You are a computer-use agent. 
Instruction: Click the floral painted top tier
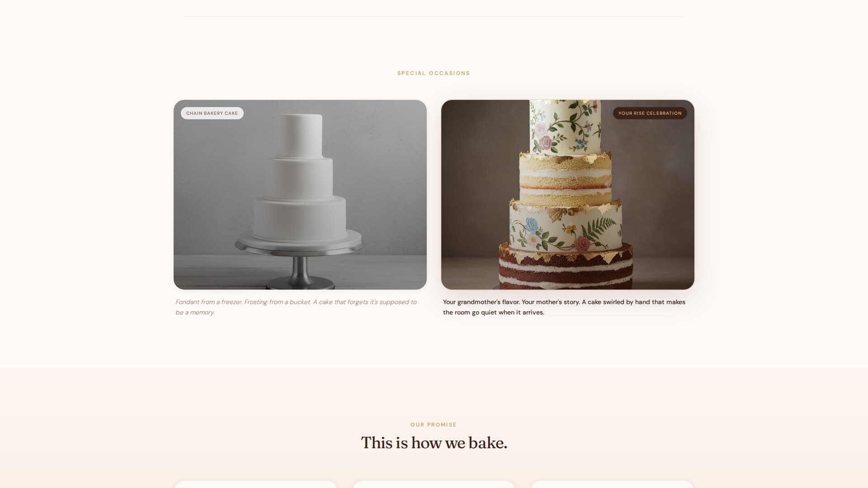coord(565,127)
